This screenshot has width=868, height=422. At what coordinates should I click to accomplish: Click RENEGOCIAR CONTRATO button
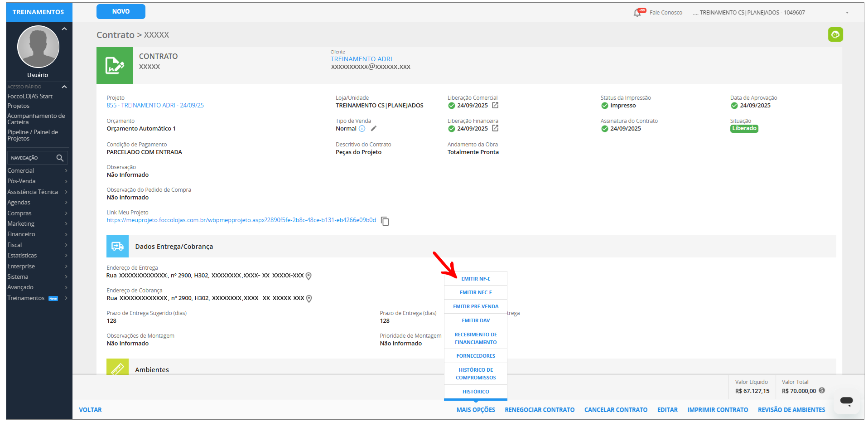540,410
